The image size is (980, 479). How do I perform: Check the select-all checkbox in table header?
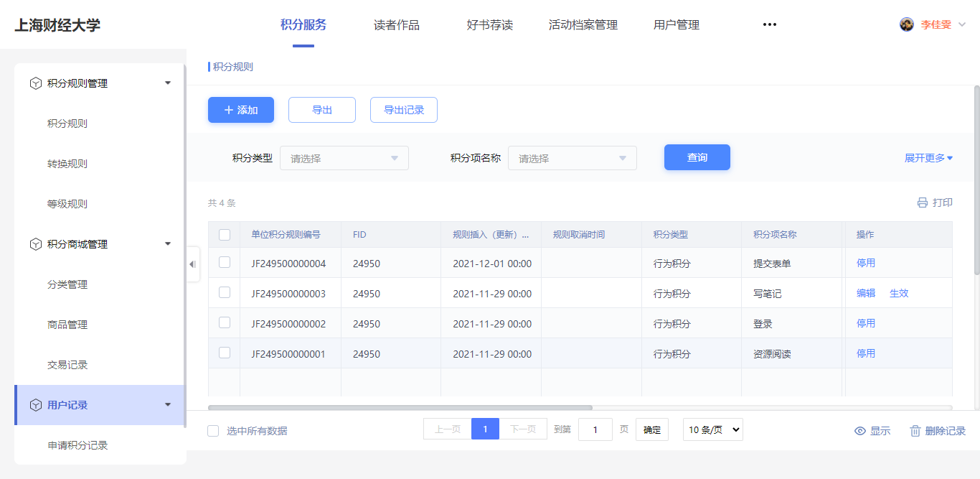click(225, 235)
